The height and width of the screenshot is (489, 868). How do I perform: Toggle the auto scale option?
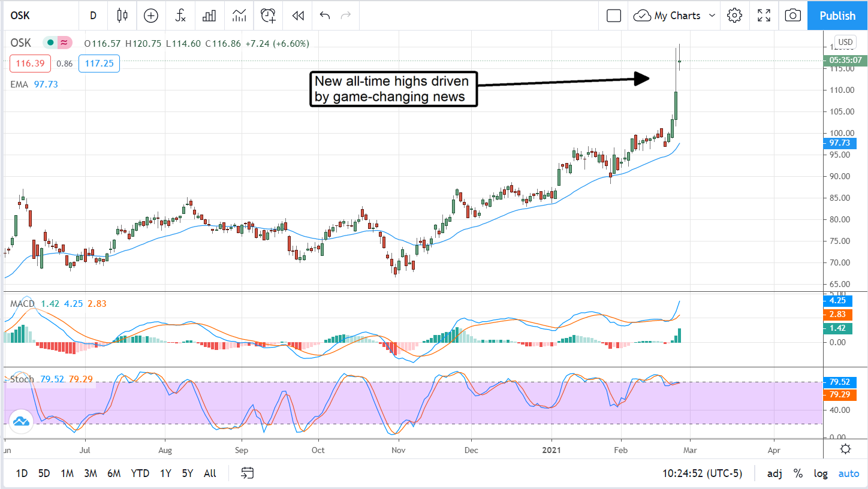click(849, 473)
